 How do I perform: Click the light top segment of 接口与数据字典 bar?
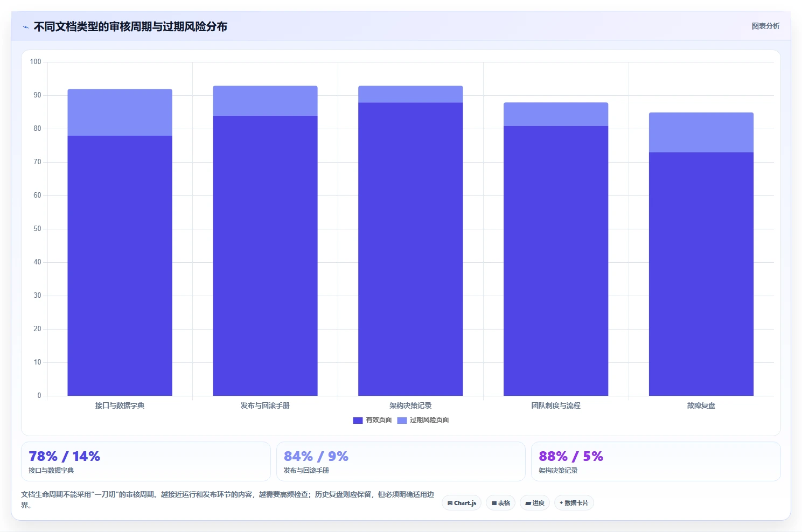tap(120, 113)
